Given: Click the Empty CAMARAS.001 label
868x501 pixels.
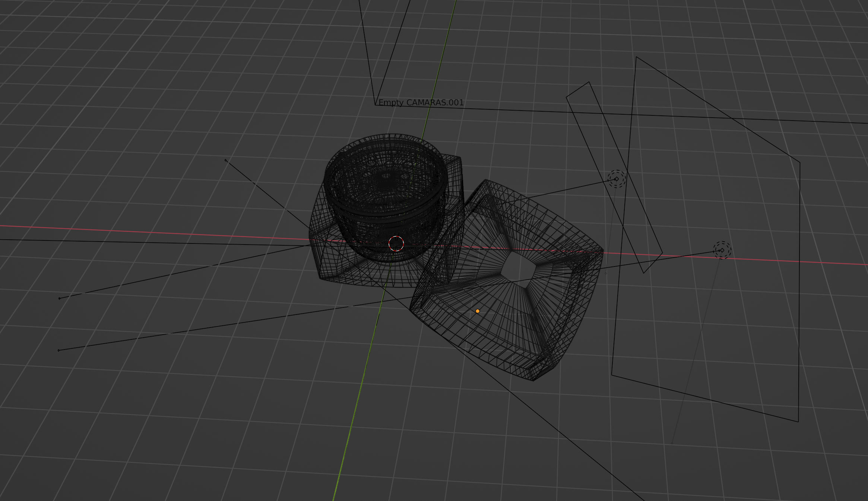Looking at the screenshot, I should coord(421,103).
